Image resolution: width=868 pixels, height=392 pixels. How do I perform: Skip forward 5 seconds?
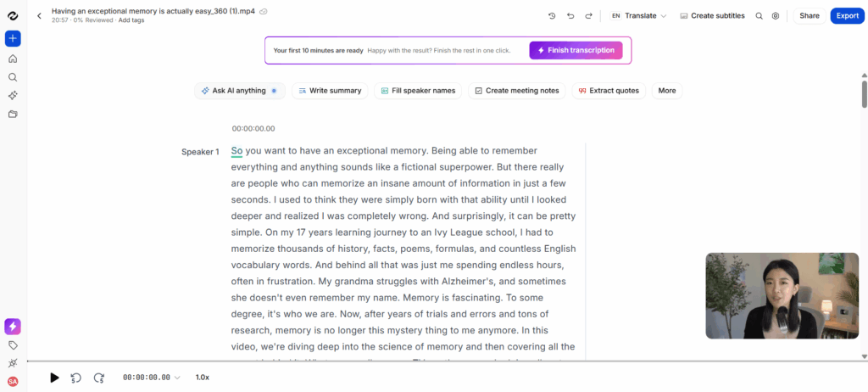click(98, 378)
